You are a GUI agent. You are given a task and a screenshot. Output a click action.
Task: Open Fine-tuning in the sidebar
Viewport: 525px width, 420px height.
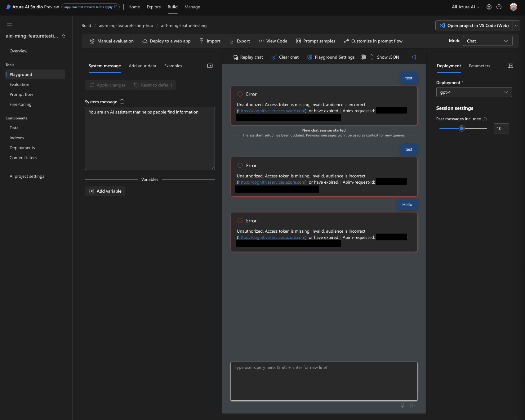pos(20,104)
